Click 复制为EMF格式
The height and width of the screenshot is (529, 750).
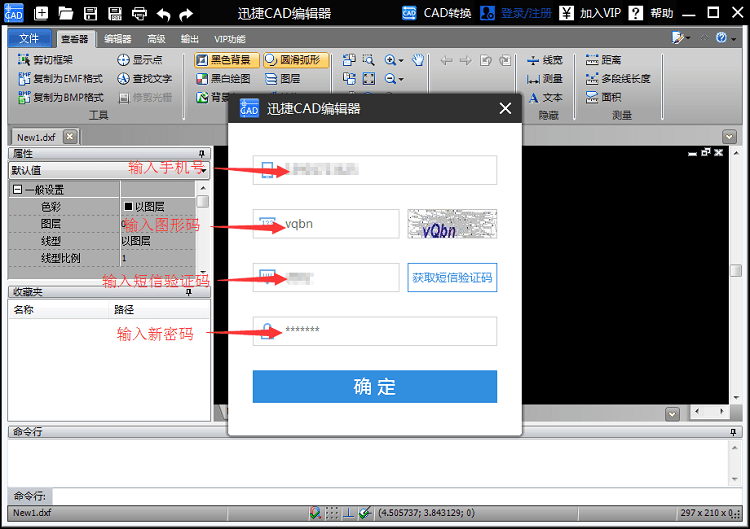click(x=60, y=78)
